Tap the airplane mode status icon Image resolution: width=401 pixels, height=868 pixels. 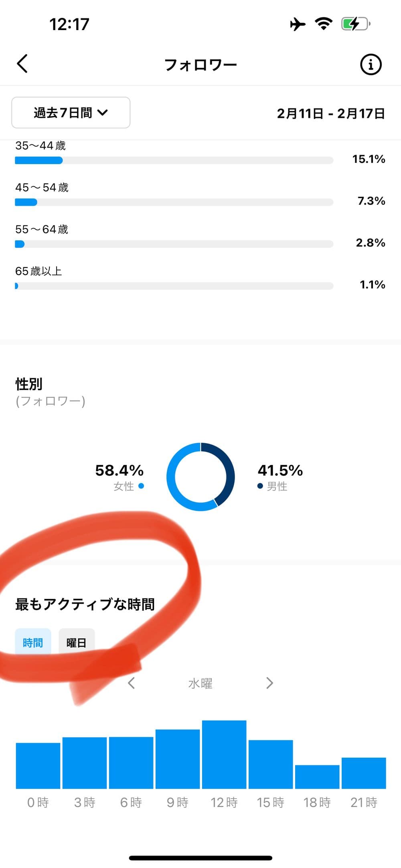297,24
